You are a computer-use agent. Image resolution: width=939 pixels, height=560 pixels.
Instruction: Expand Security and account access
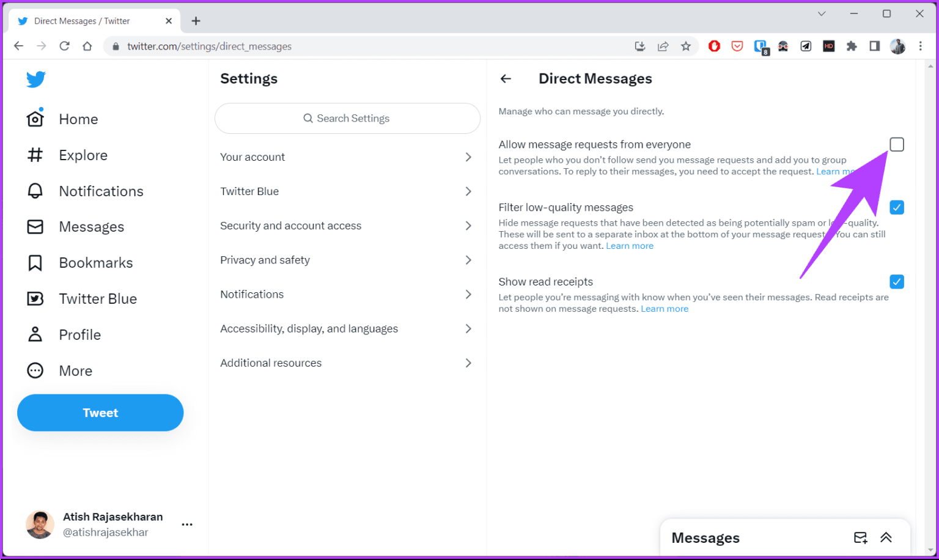point(347,226)
